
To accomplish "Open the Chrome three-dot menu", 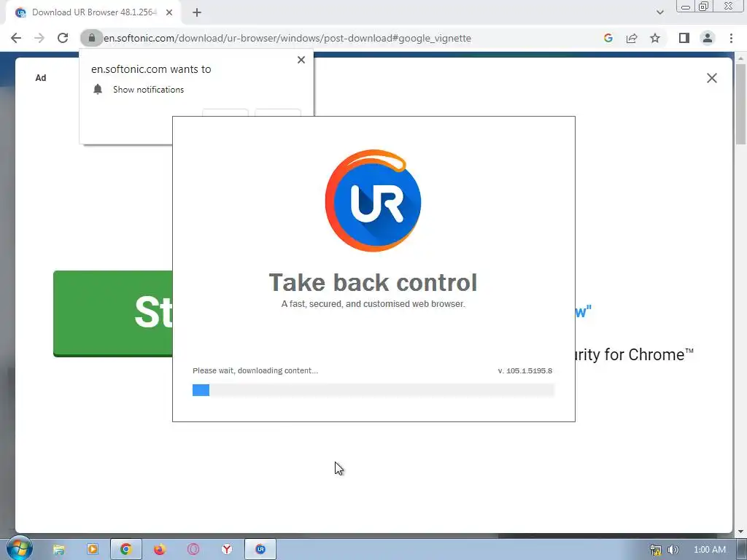I will [731, 38].
